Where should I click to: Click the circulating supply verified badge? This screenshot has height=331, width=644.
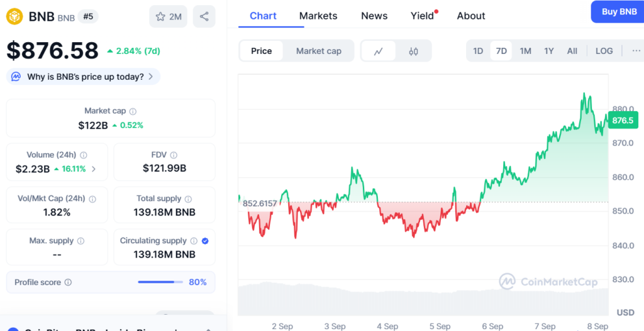206,241
